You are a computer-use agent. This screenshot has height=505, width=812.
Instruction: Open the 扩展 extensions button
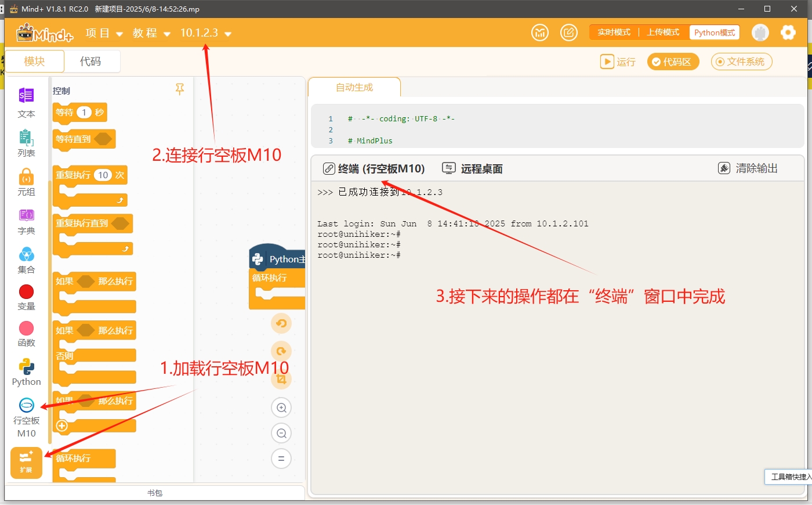(x=26, y=463)
